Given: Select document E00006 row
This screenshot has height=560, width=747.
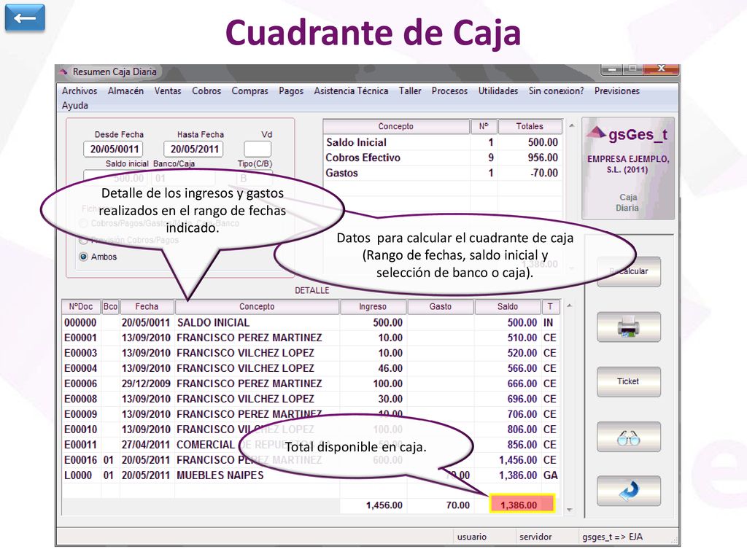Looking at the screenshot, I should click(311, 384).
